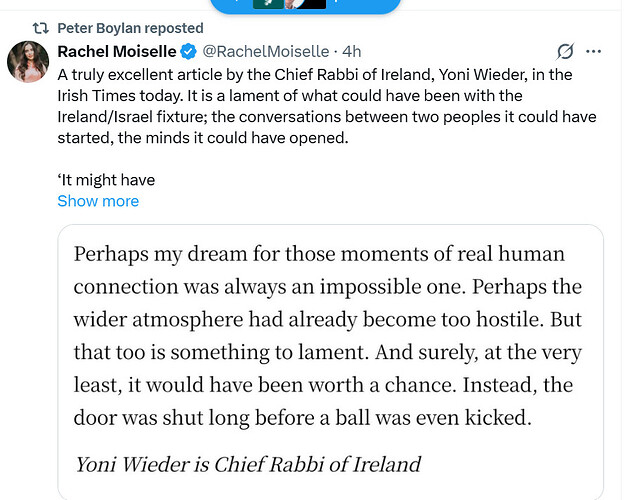634x500 pixels.
Task: Open the 4h timestamp permalink
Action: (x=351, y=52)
